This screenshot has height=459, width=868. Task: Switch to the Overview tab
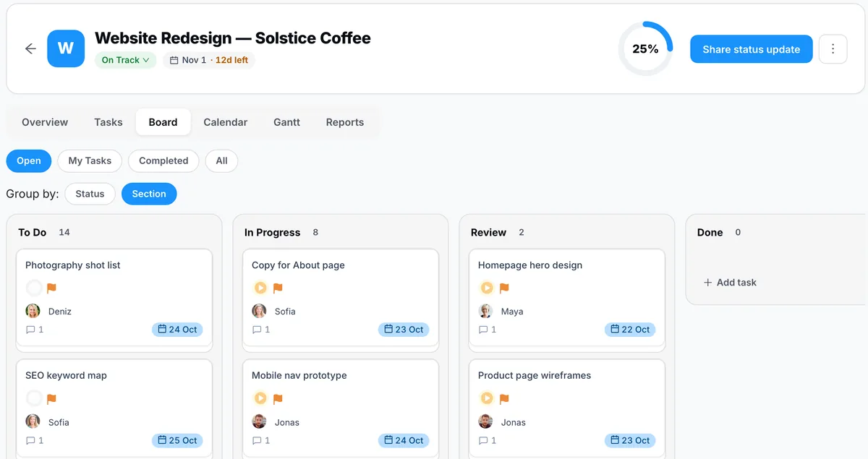[45, 122]
